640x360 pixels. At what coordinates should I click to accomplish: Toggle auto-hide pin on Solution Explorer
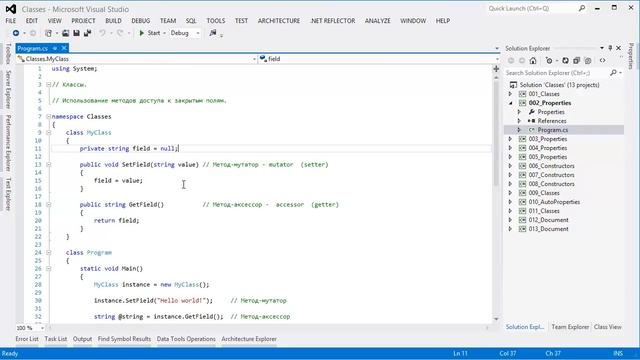coord(610,48)
